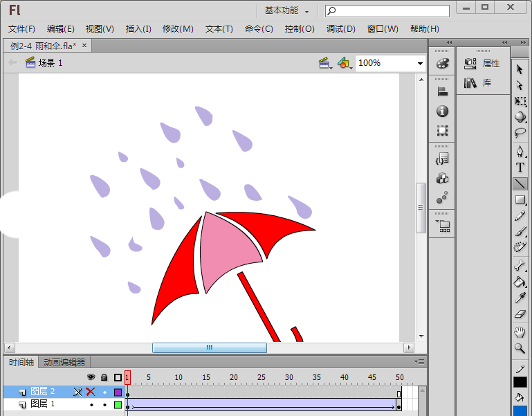Select the Line tool
Image resolution: width=532 pixels, height=416 pixels.
520,183
